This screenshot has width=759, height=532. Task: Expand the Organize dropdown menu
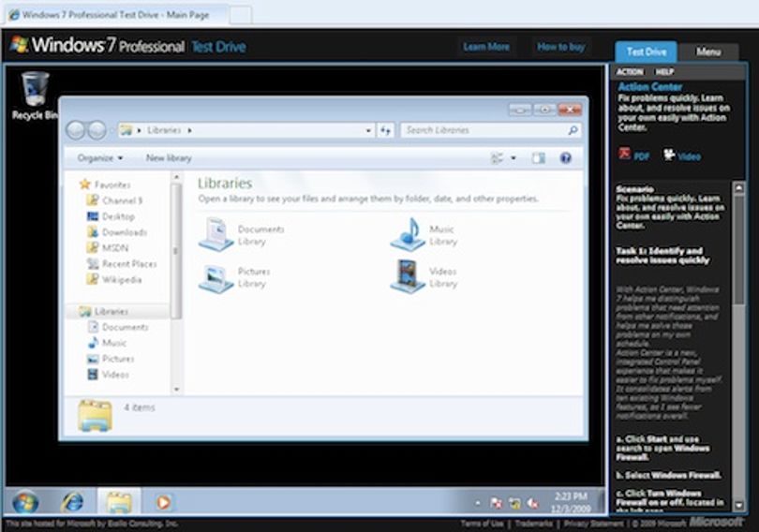click(100, 158)
